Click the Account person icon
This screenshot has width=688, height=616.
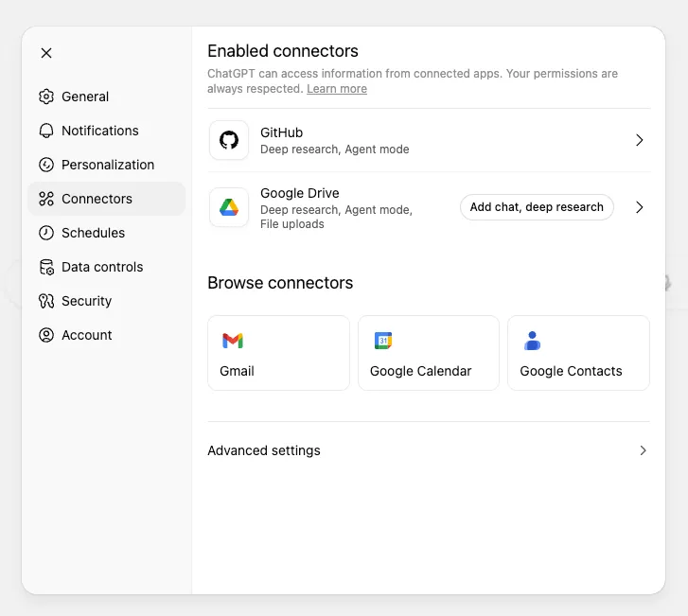(x=46, y=335)
